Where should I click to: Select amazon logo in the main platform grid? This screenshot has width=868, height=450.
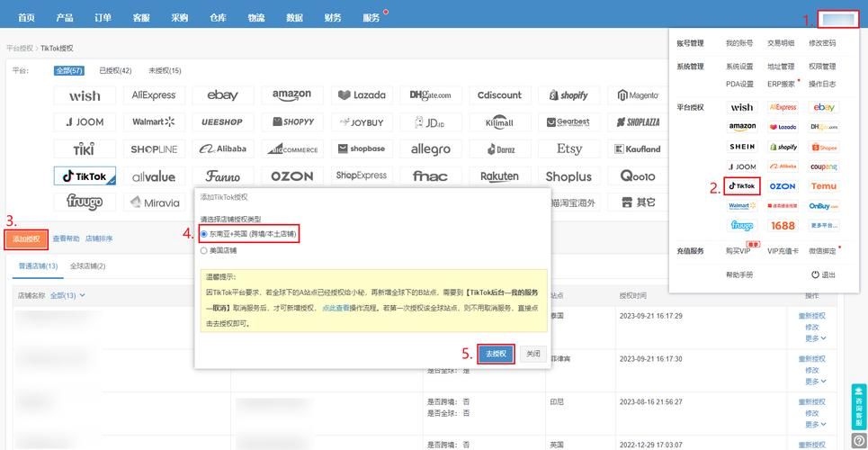point(292,95)
